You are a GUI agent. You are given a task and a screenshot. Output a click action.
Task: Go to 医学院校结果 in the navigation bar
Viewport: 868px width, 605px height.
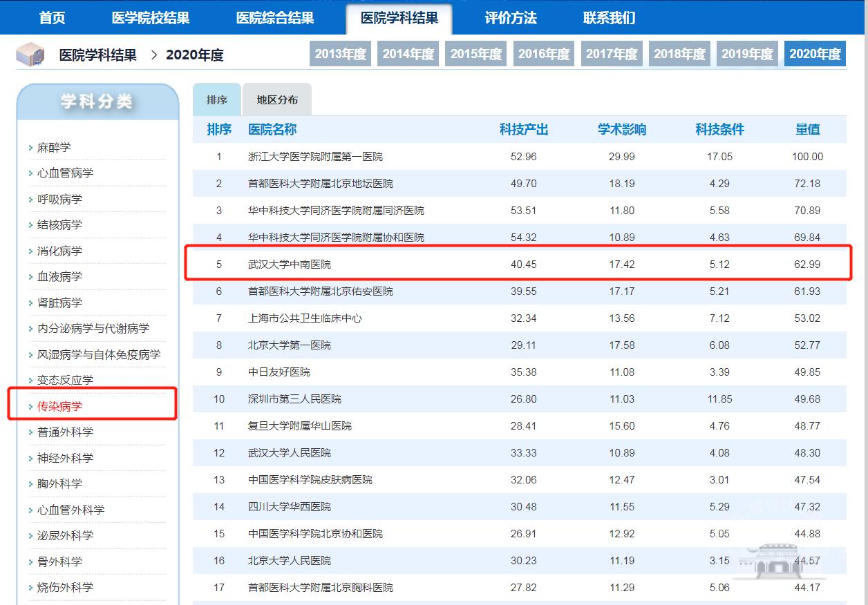coord(151,18)
